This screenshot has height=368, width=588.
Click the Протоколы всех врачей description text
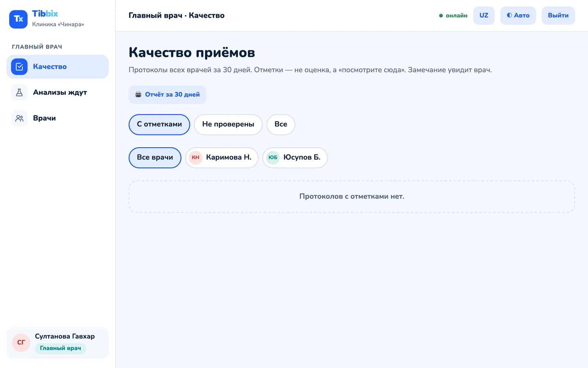[310, 70]
